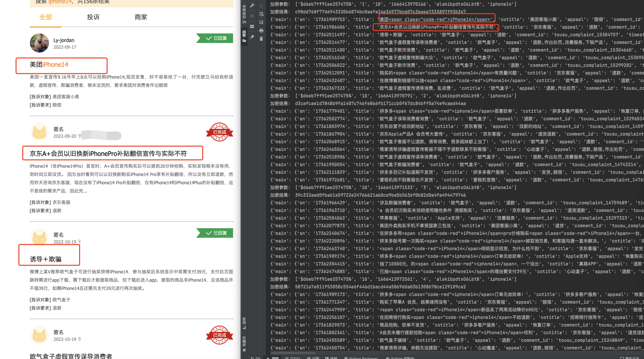Image resolution: width=644 pixels, height=359 pixels.
Task: Open complaint titled 诱导+欺骗
Action: [x=45, y=259]
